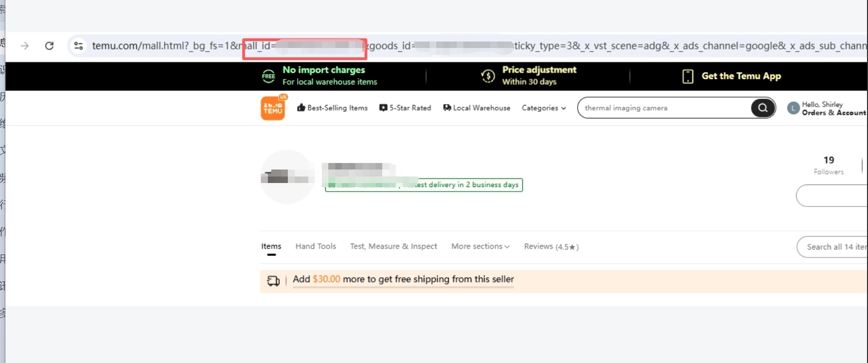Switch to Hand Tools tab
This screenshot has height=363, width=868.
click(x=316, y=246)
